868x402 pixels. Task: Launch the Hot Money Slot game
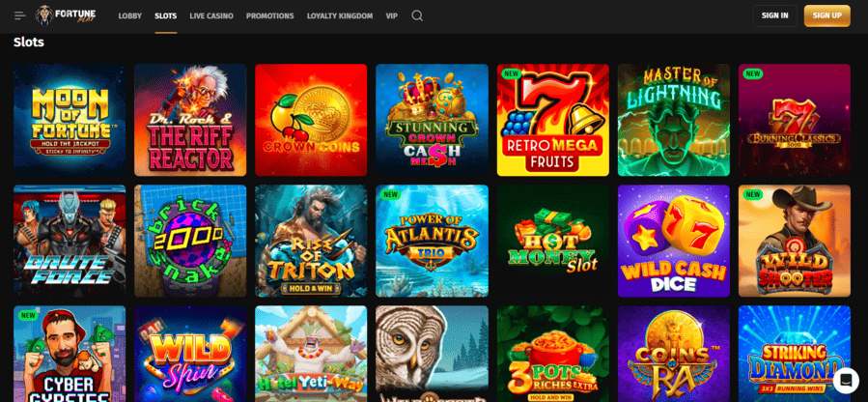pyautogui.click(x=553, y=241)
